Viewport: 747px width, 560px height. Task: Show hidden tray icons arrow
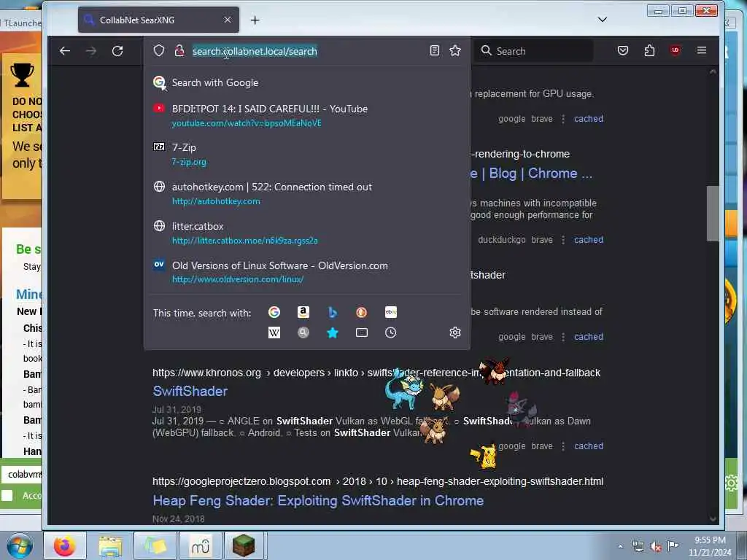pos(620,547)
